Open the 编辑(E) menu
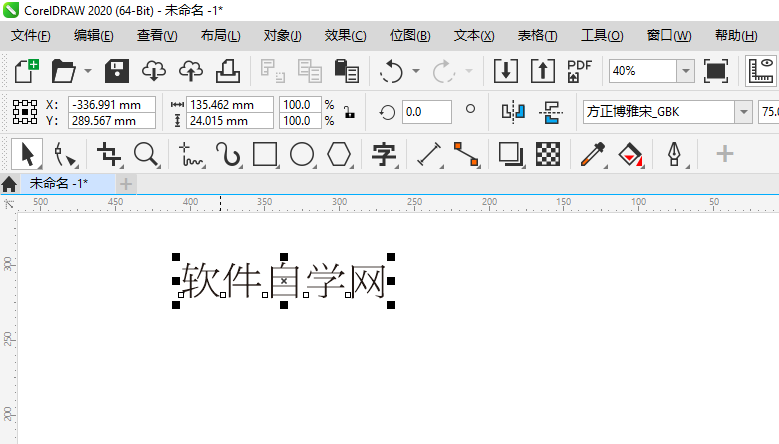 click(x=93, y=36)
